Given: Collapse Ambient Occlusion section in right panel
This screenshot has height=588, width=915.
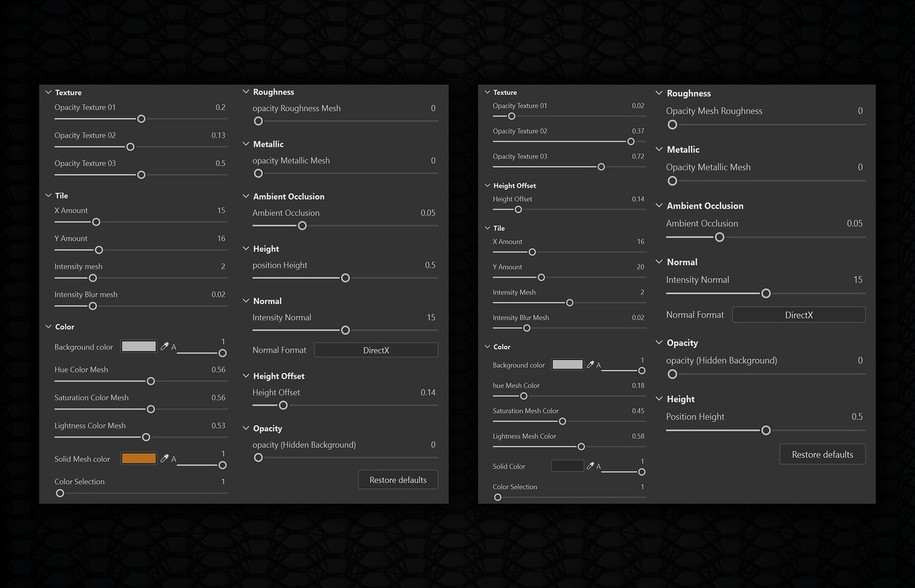Looking at the screenshot, I should click(659, 206).
